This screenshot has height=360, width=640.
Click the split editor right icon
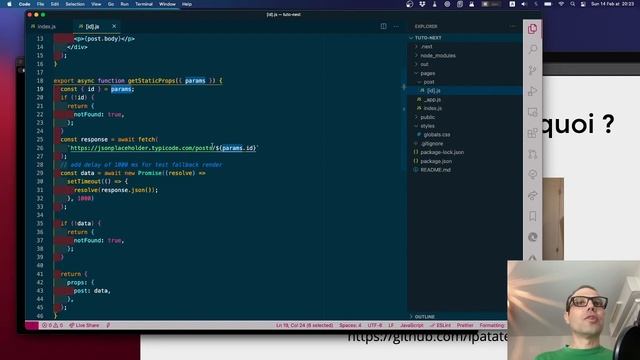pyautogui.click(x=383, y=26)
